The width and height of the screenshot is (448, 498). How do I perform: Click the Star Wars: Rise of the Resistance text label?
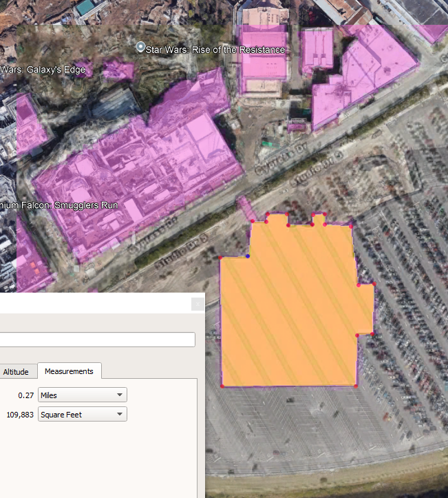pos(215,50)
